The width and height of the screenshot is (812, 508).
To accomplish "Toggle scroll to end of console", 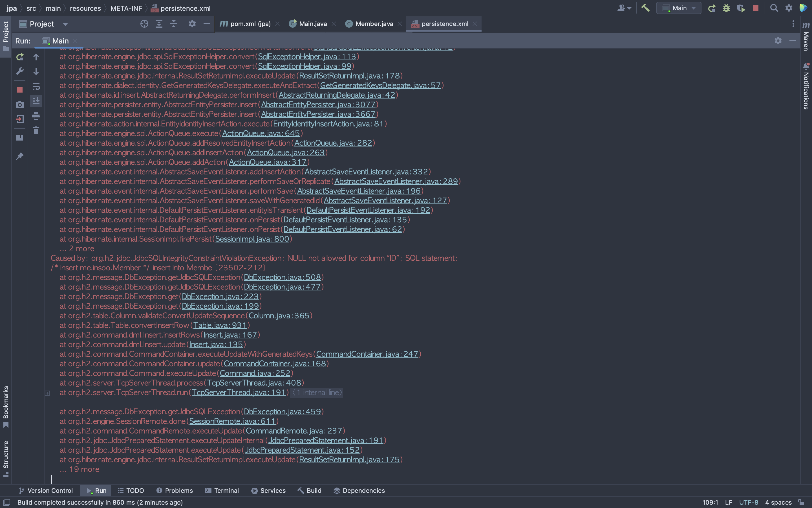I will [36, 100].
